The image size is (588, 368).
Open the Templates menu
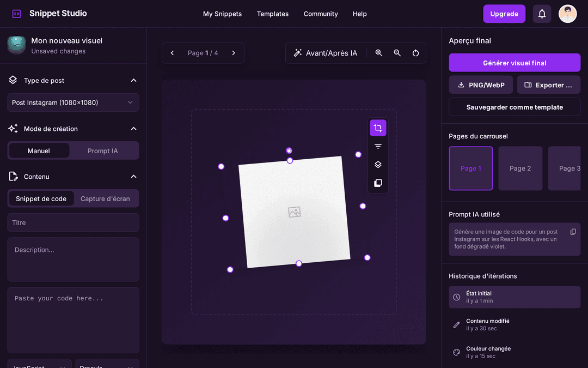(272, 14)
